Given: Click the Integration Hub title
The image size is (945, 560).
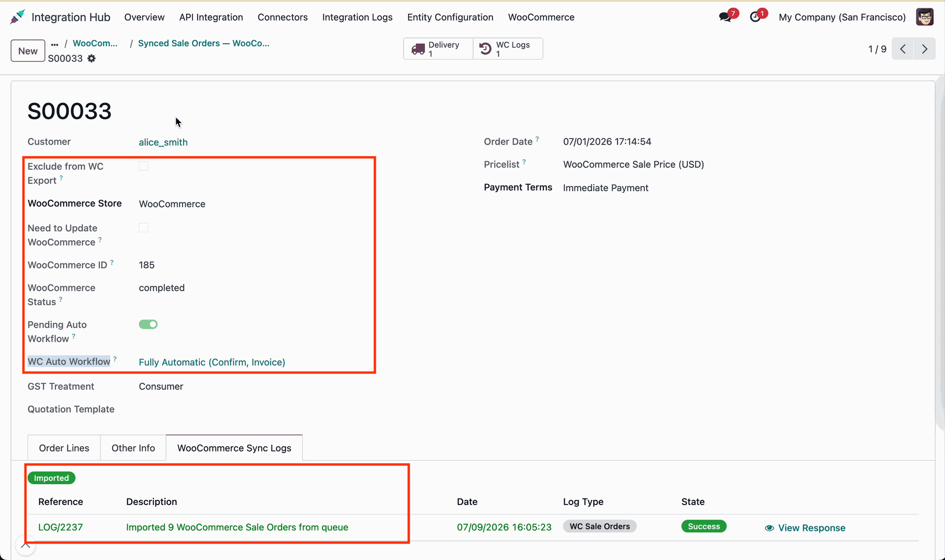Looking at the screenshot, I should (71, 17).
